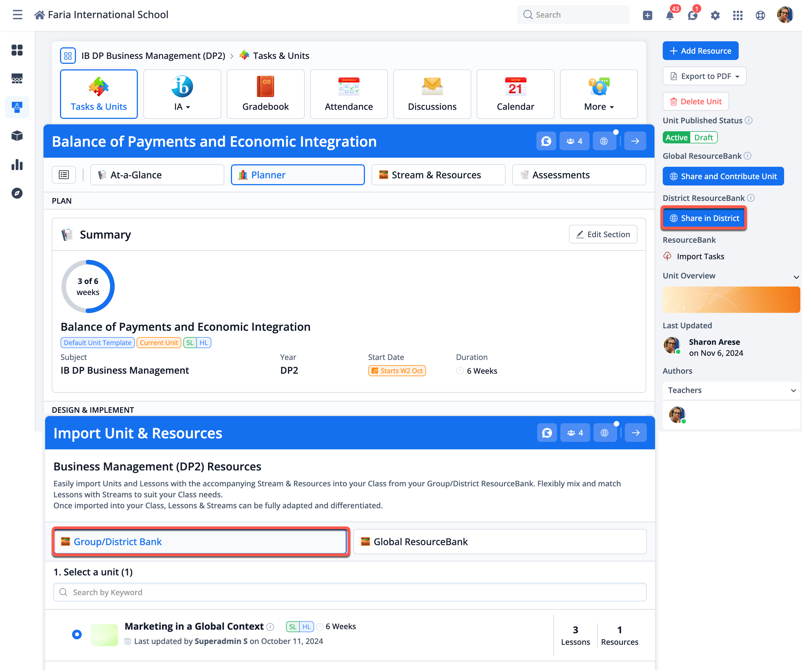This screenshot has width=802, height=672.
Task: Set unit status to Draft
Action: point(703,138)
